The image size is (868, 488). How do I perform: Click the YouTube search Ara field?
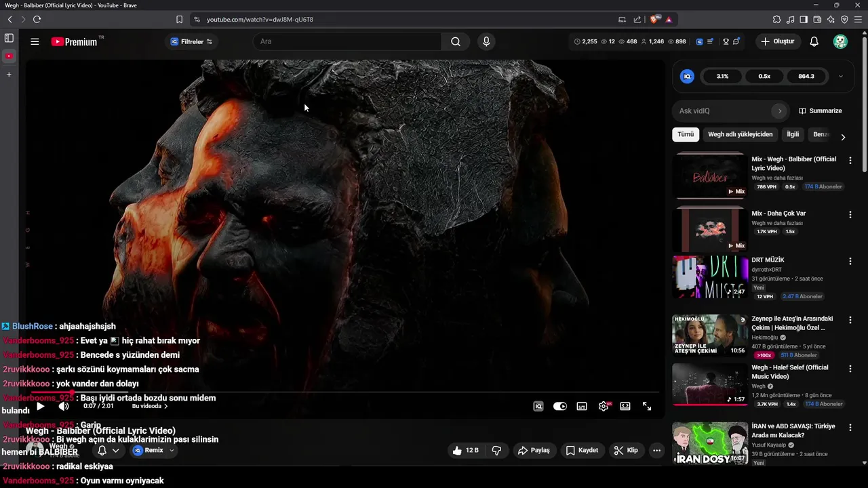347,41
